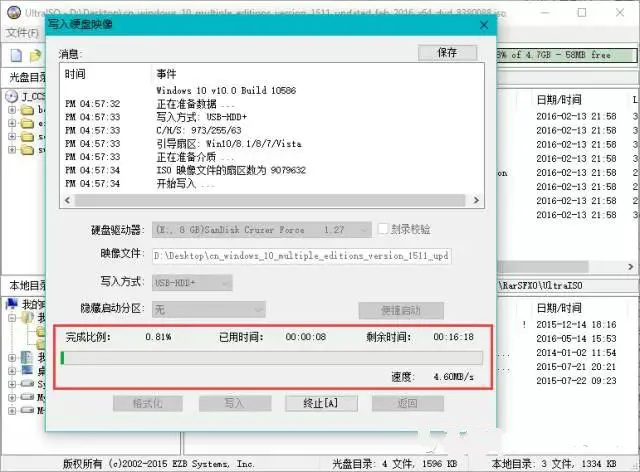The height and width of the screenshot is (472, 640).
Task: Close the 写入硬盘映像 dialog
Action: pyautogui.click(x=484, y=25)
